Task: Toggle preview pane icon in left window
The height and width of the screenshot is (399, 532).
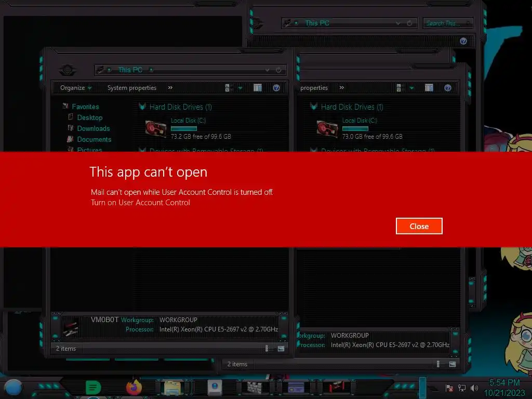Action: pos(258,88)
